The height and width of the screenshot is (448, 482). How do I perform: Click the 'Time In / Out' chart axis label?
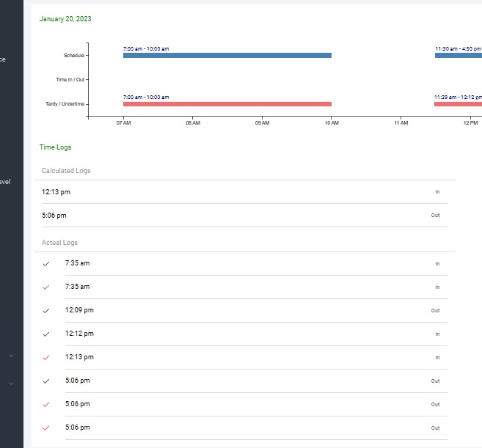pyautogui.click(x=70, y=79)
